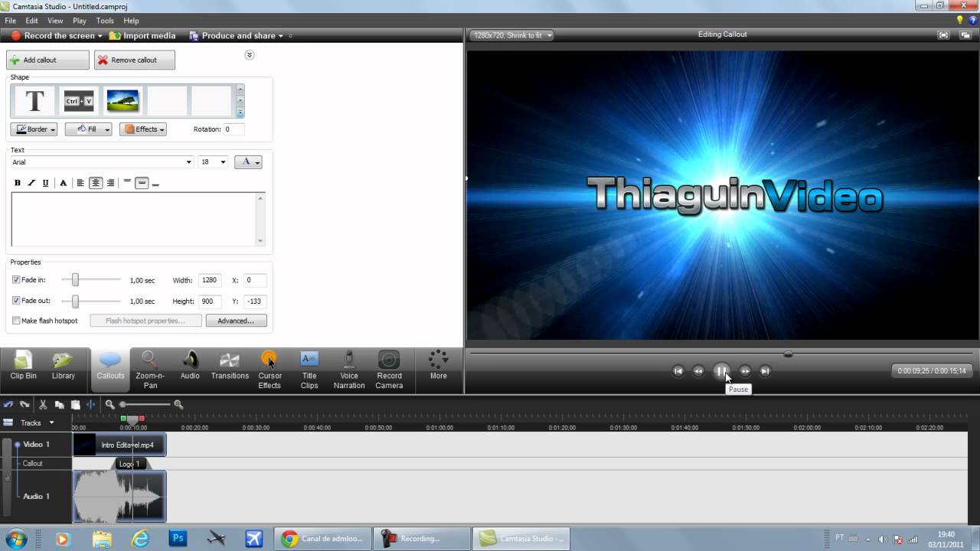The image size is (980, 551).
Task: Open the Play menu
Action: [80, 21]
